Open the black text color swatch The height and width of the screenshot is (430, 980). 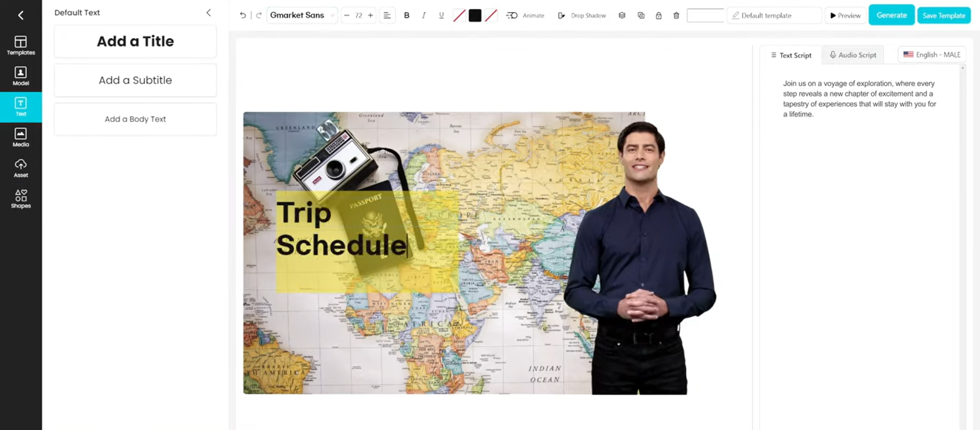475,15
